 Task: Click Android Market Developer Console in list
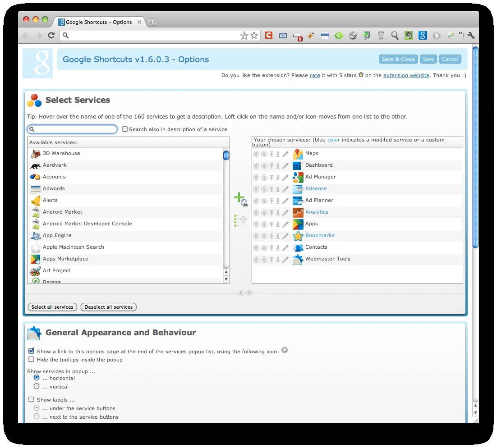pyautogui.click(x=87, y=224)
